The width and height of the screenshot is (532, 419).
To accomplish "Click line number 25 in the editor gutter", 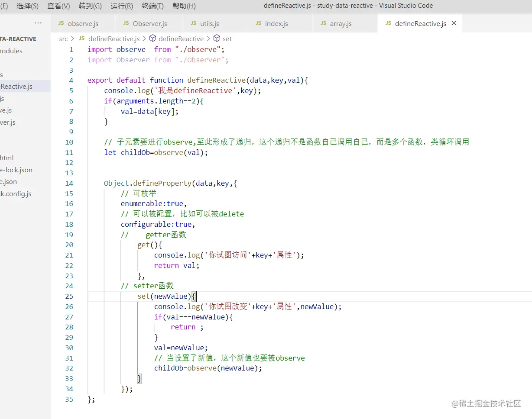I will coord(69,296).
